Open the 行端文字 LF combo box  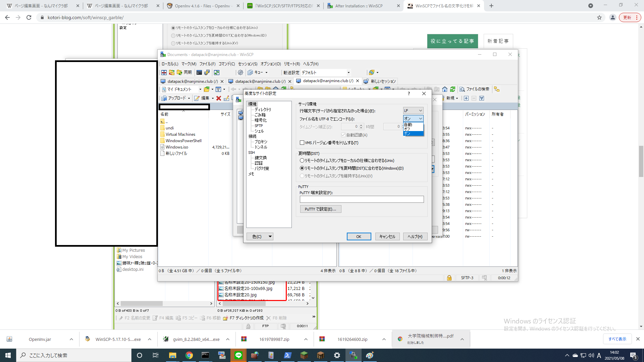pyautogui.click(x=413, y=111)
